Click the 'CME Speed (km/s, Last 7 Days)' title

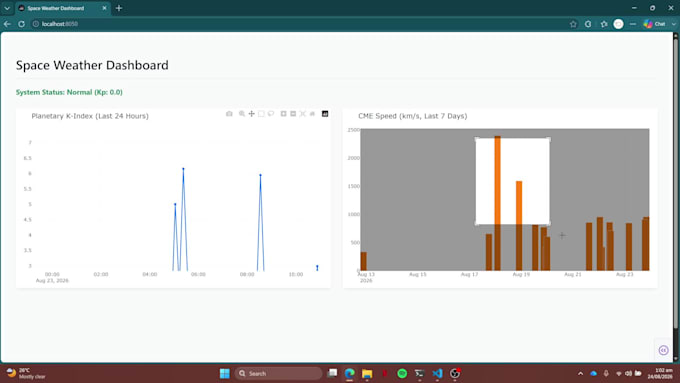click(412, 116)
